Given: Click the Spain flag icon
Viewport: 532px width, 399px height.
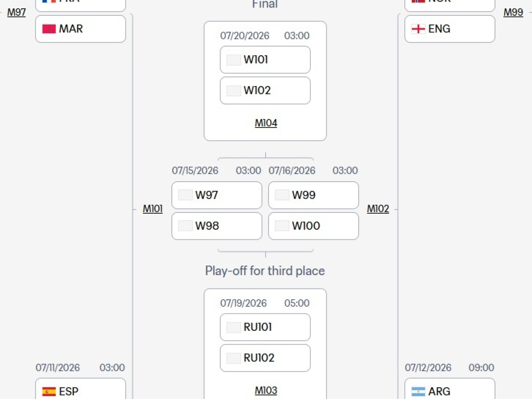Looking at the screenshot, I should tap(49, 392).
